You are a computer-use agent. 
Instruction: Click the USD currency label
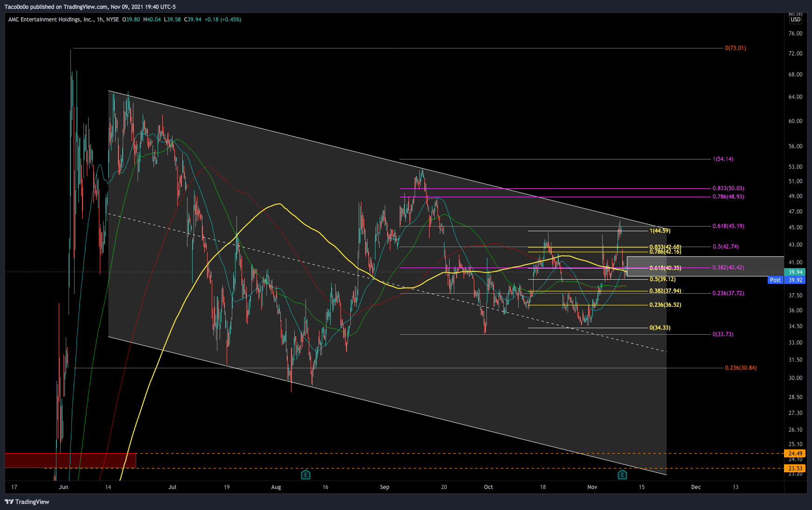tap(795, 20)
